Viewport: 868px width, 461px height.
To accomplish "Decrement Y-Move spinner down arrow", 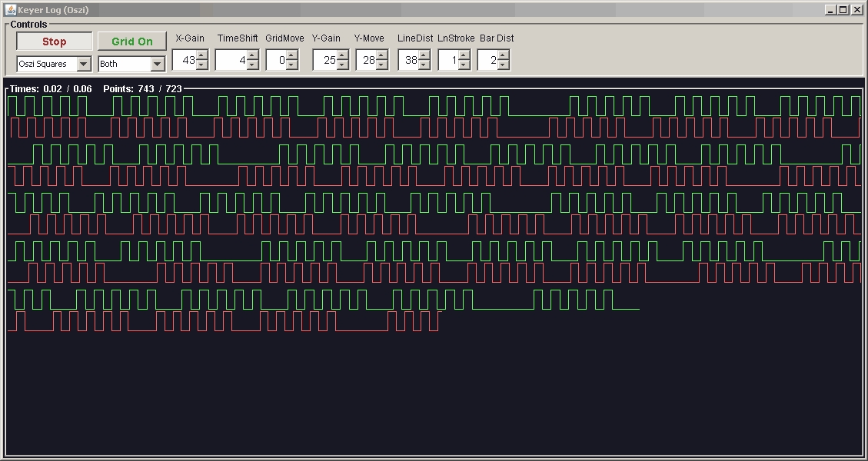I will 382,65.
